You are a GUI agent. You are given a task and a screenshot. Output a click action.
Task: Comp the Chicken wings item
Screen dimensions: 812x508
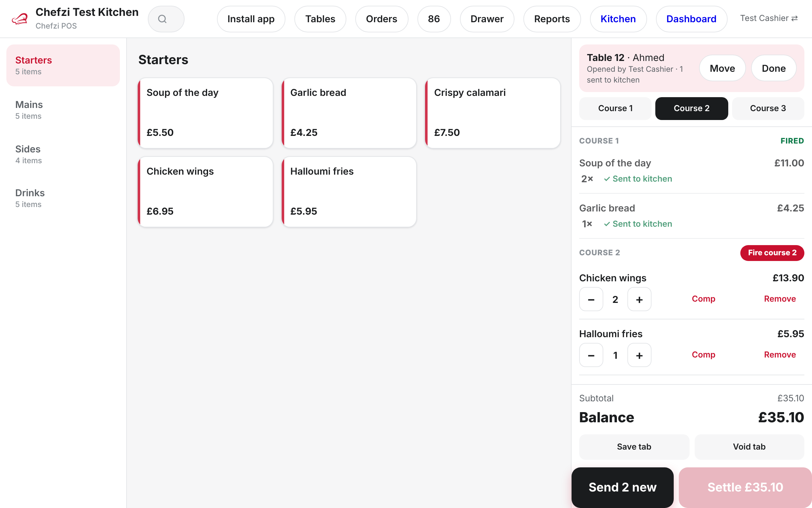coord(703,299)
